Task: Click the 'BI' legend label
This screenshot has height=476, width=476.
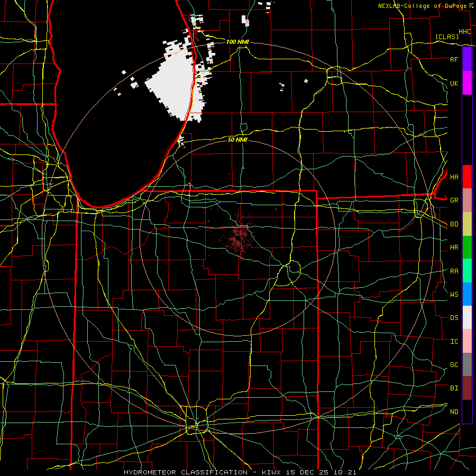Action: coord(454,388)
